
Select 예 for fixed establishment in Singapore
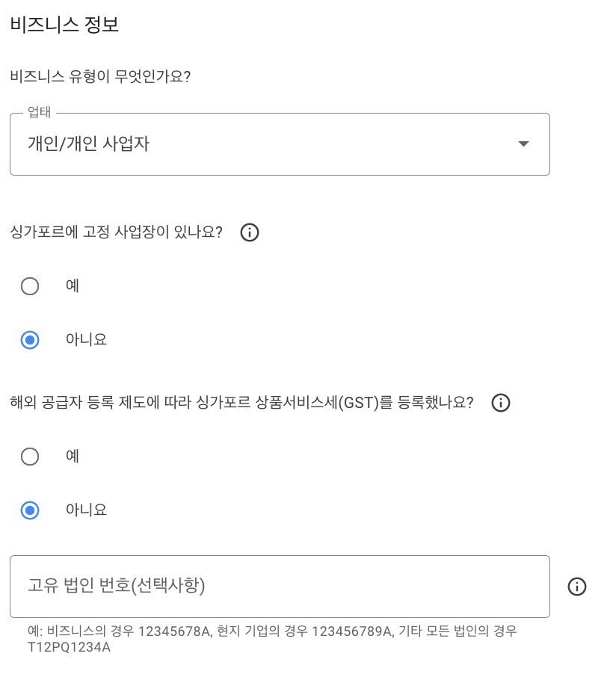(30, 286)
